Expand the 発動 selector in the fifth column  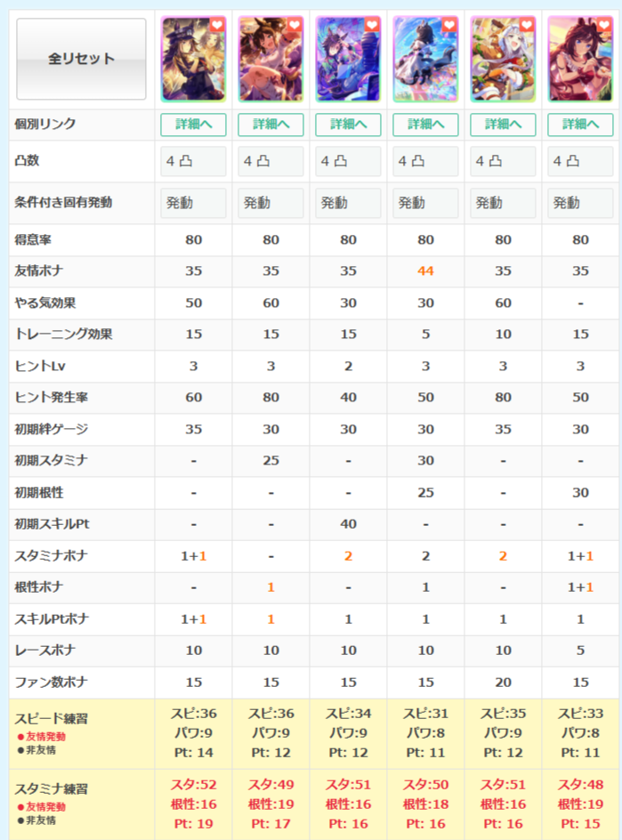click(503, 203)
